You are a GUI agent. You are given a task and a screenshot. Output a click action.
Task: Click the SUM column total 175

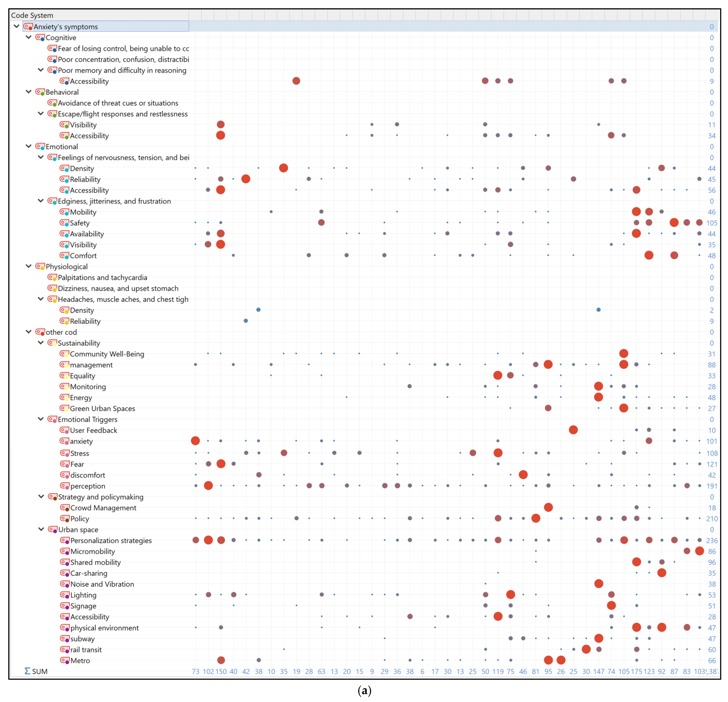tap(636, 671)
